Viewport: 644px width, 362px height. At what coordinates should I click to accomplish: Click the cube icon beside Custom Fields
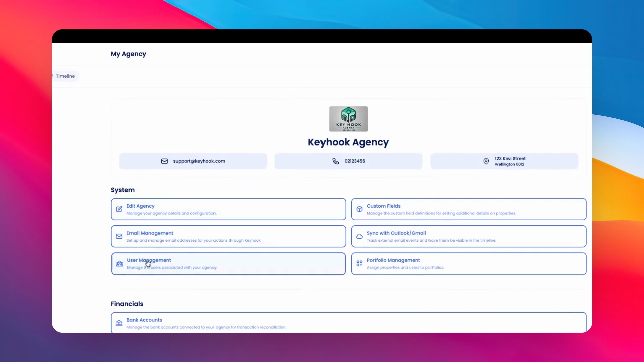click(x=359, y=209)
